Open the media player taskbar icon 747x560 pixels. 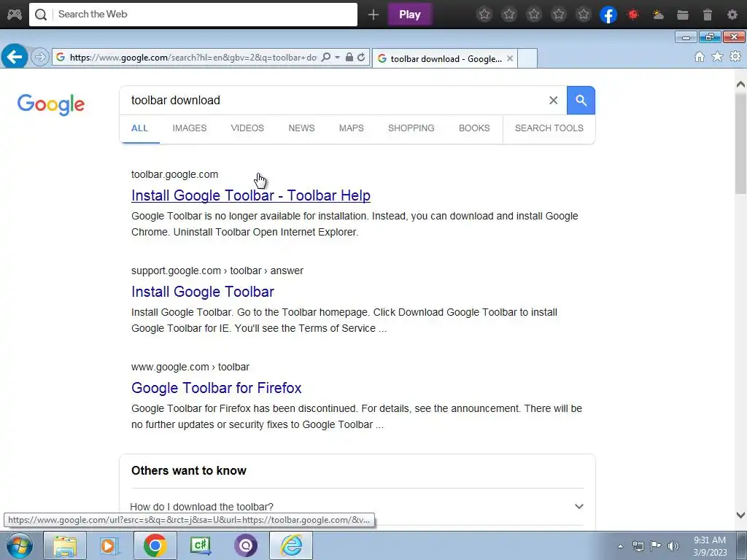109,545
